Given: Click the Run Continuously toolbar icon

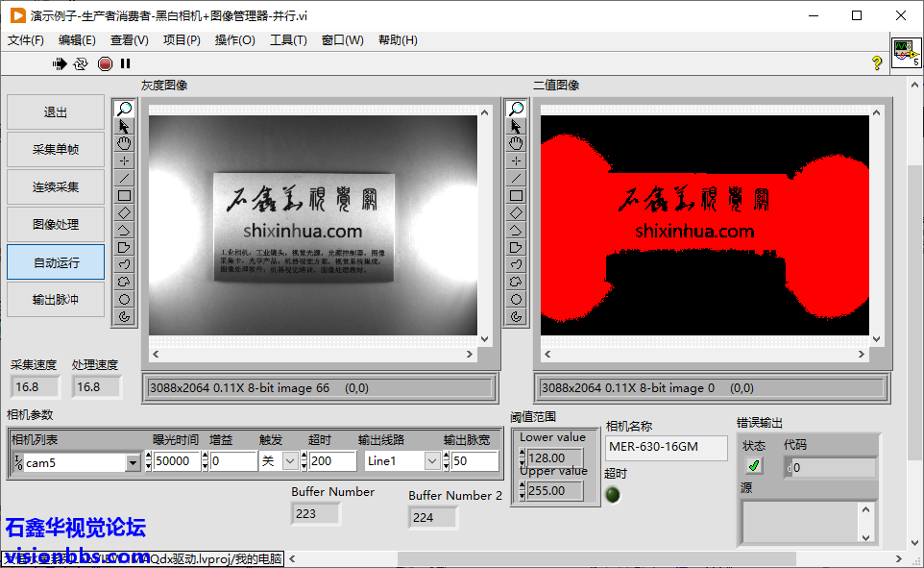Looking at the screenshot, I should 81,63.
